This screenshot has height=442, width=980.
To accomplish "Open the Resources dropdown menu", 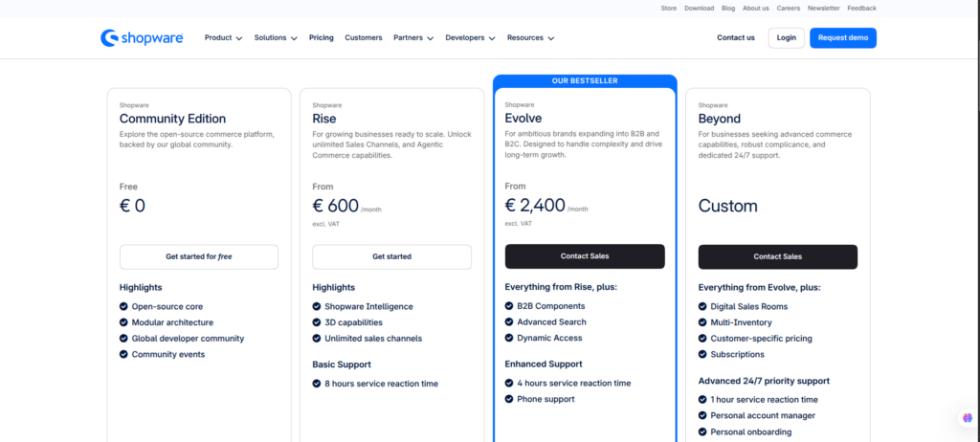I will [530, 37].
